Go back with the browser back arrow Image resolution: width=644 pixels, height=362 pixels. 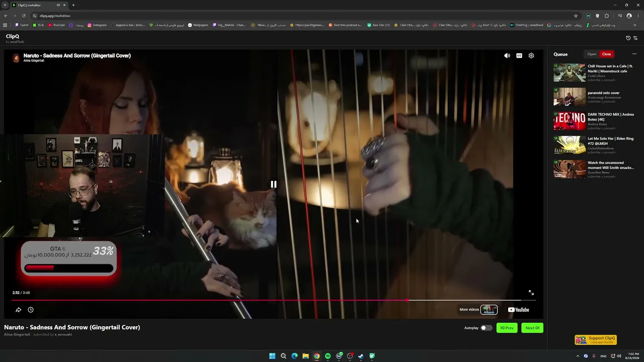click(x=6, y=16)
